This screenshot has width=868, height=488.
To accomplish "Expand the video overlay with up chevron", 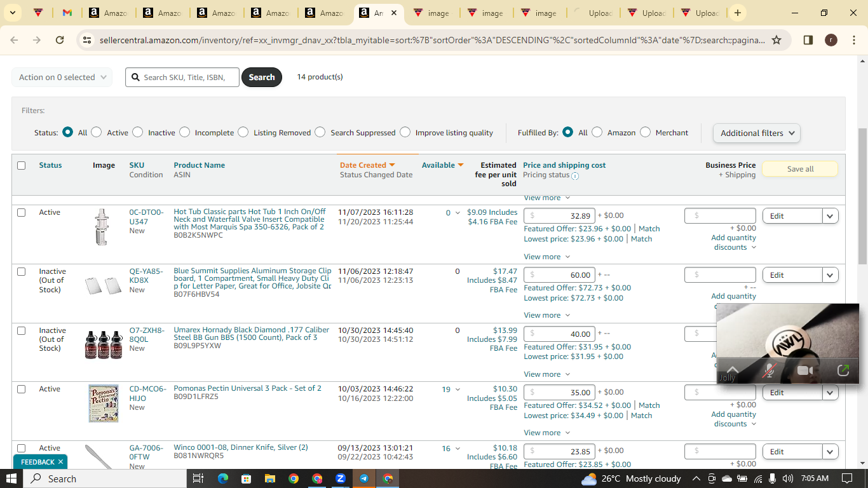I will click(x=733, y=369).
